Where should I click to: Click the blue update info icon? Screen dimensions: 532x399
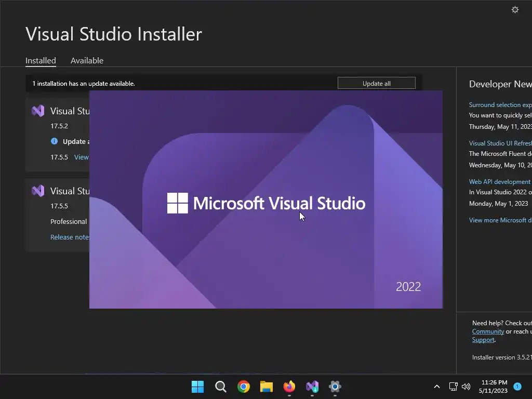(54, 141)
